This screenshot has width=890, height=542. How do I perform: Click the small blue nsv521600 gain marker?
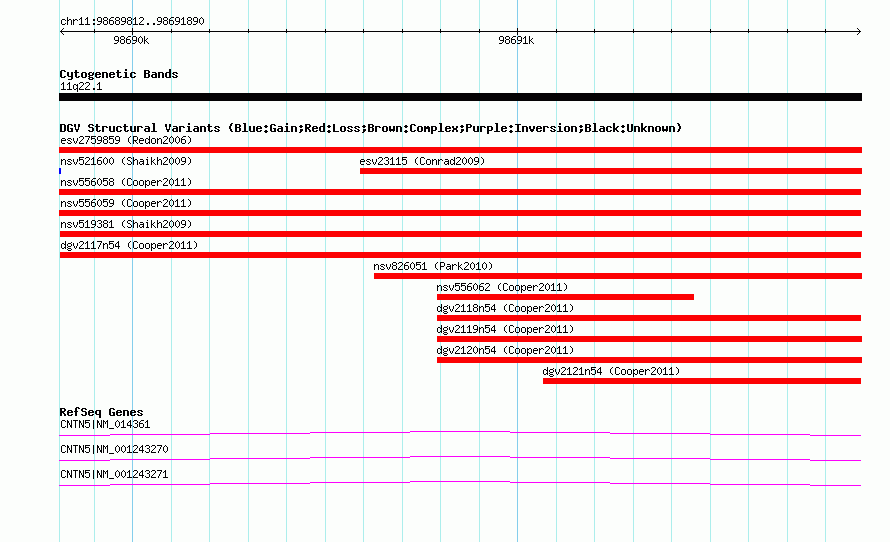click(60, 171)
